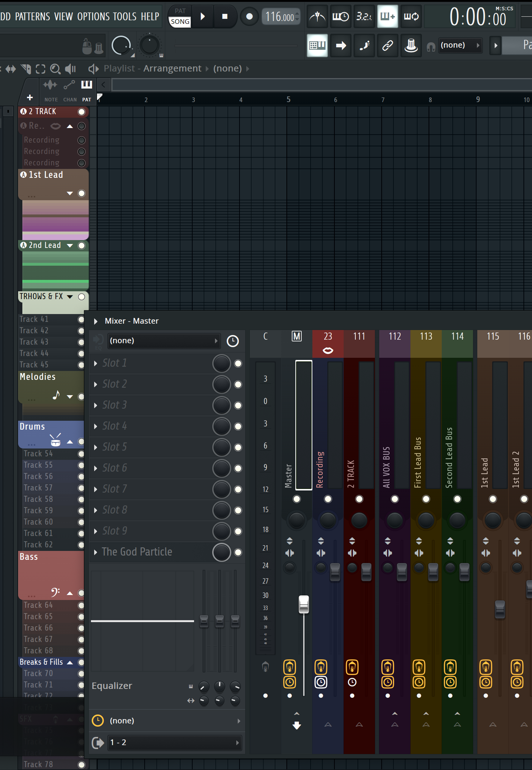The width and height of the screenshot is (532, 770).
Task: Toggle mute on the TRHOWS & FX track
Action: click(x=82, y=297)
